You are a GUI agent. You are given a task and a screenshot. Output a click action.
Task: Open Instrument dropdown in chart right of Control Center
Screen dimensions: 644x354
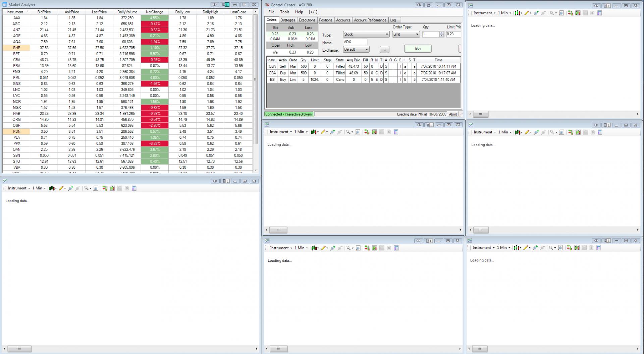[x=484, y=13]
